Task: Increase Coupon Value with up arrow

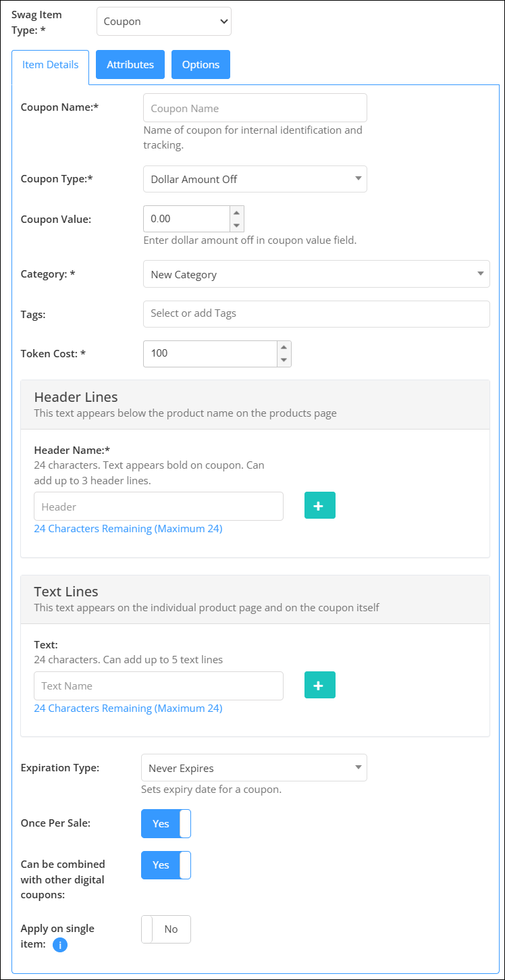Action: tap(237, 212)
